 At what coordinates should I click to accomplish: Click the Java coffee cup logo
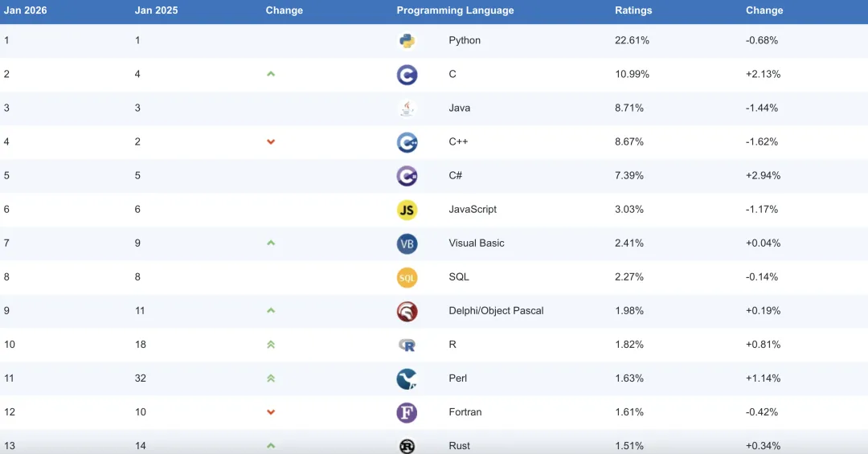pos(407,108)
